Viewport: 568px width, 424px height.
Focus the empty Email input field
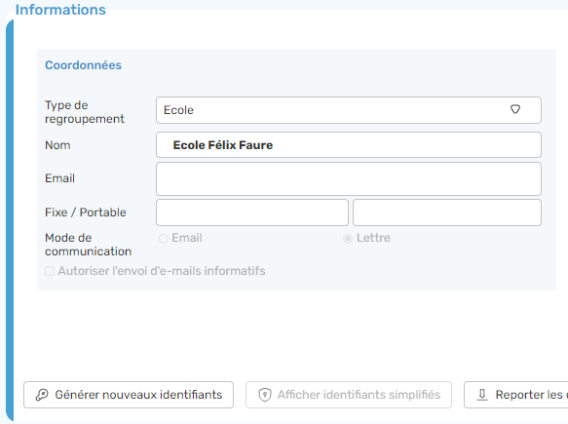pyautogui.click(x=349, y=179)
